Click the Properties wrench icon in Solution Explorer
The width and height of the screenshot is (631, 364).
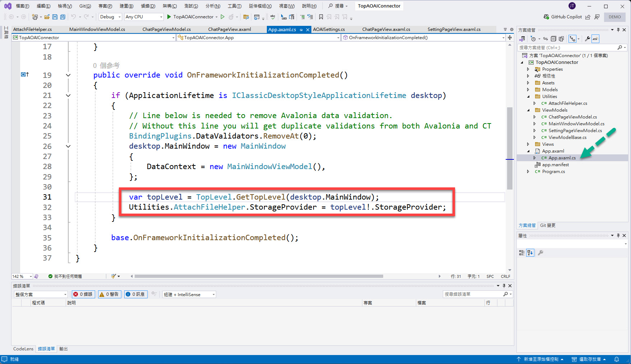[588, 39]
